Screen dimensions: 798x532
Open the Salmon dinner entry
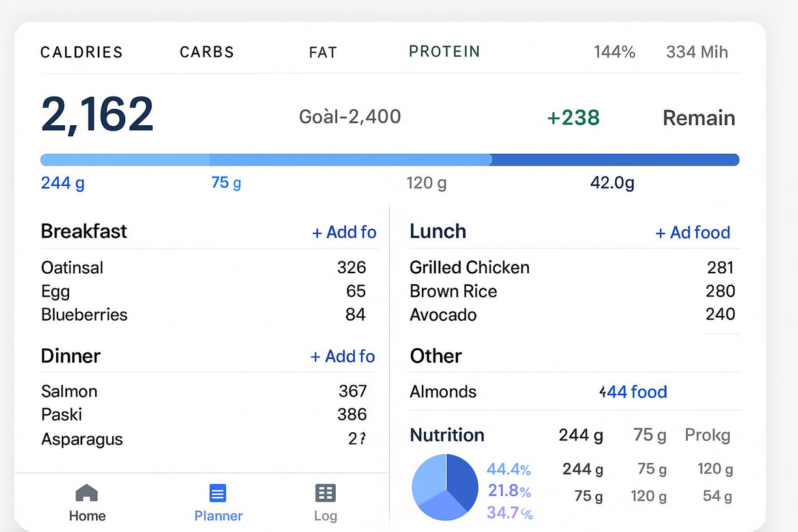69,391
